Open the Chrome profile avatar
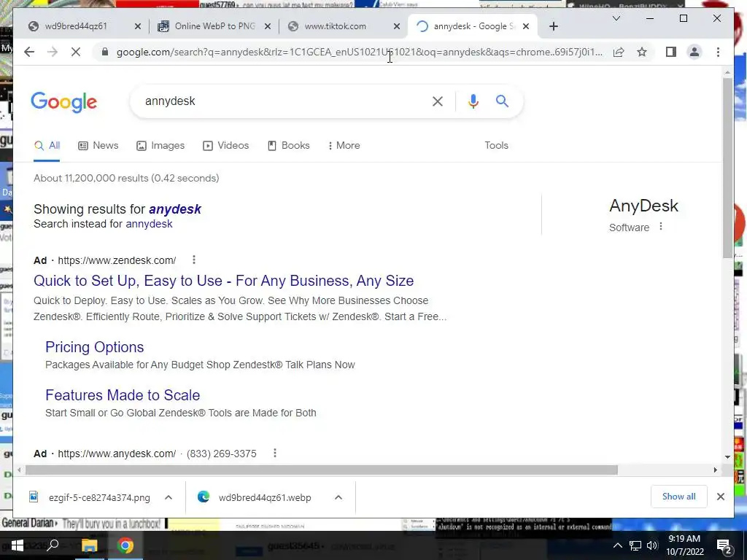Image resolution: width=747 pixels, height=560 pixels. [694, 52]
